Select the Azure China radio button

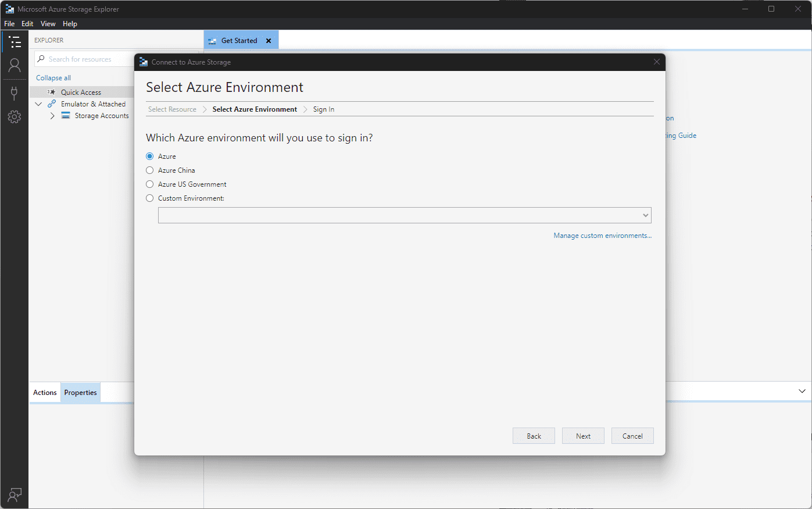pos(150,170)
